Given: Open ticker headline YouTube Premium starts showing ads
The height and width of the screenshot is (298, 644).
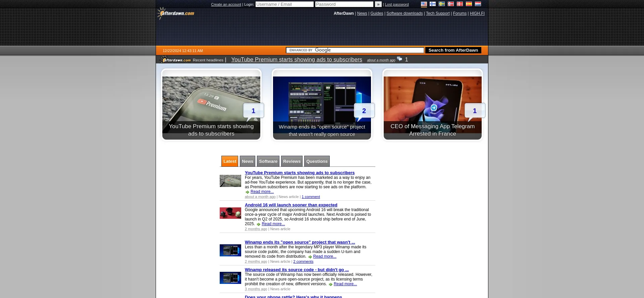Looking at the screenshot, I should click(x=297, y=59).
